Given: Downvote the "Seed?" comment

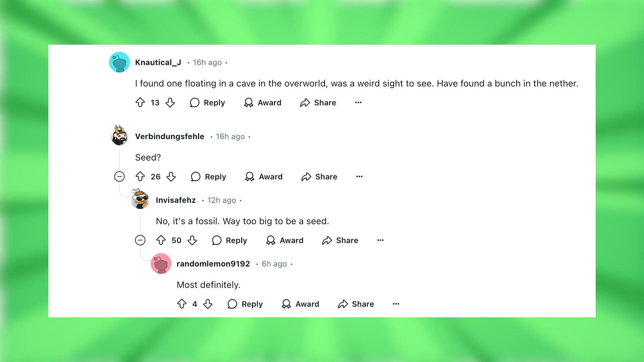Looking at the screenshot, I should [171, 177].
